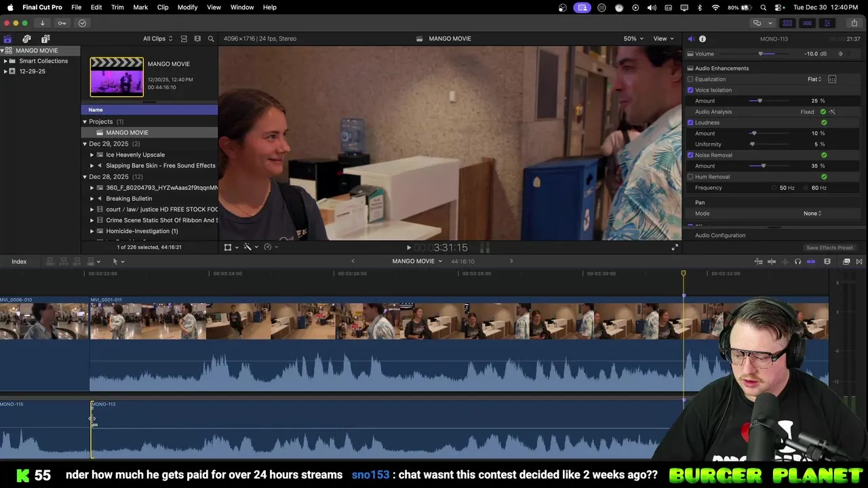This screenshot has width=868, height=488.
Task: Play the viewer from the playhead
Action: click(408, 247)
